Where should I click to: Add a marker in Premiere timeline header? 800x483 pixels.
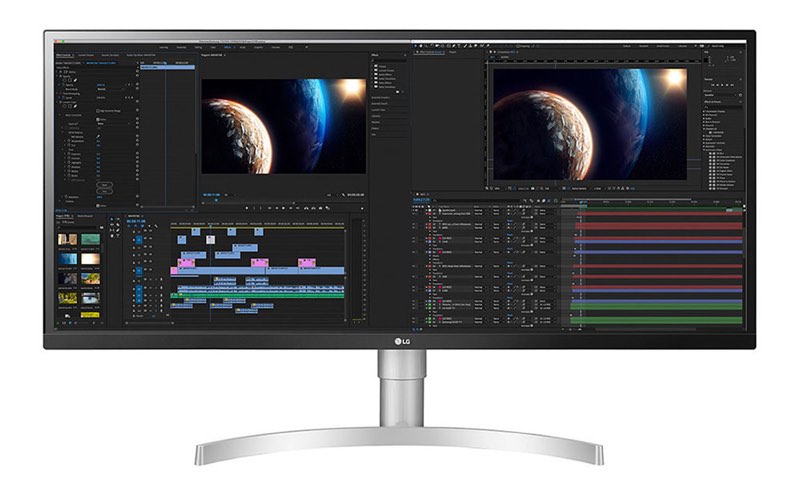[x=149, y=226]
